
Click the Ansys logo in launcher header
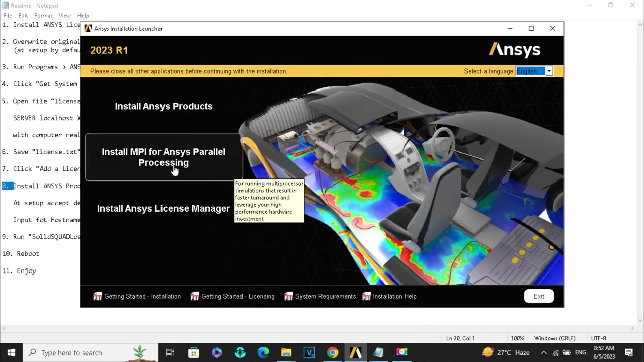click(515, 49)
